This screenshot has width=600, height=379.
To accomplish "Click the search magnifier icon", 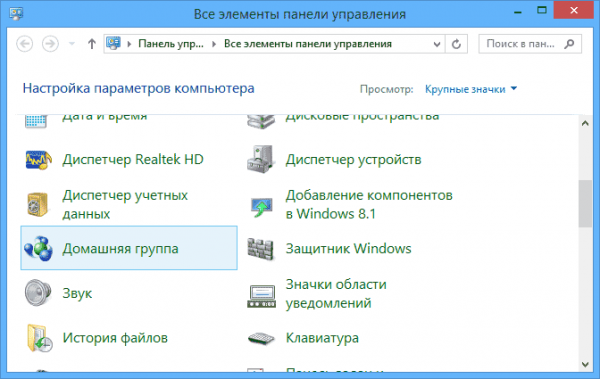I will [x=569, y=44].
